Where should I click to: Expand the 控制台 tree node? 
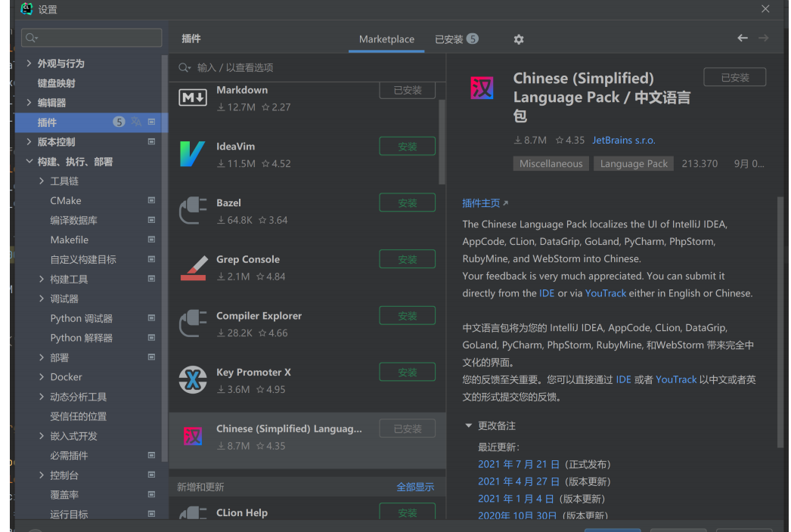coord(42,475)
